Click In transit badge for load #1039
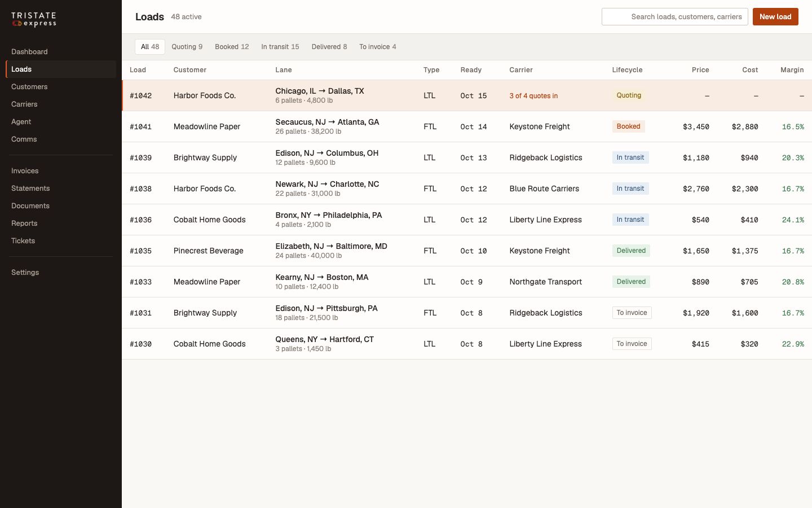Image resolution: width=812 pixels, height=508 pixels. (x=630, y=157)
